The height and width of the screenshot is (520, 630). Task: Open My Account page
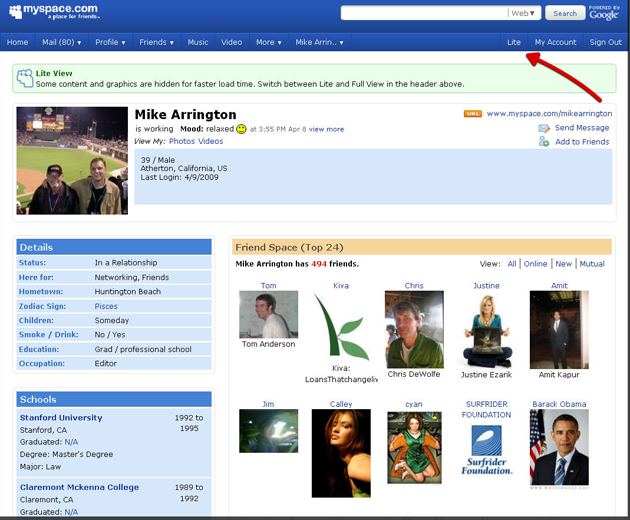click(x=555, y=42)
